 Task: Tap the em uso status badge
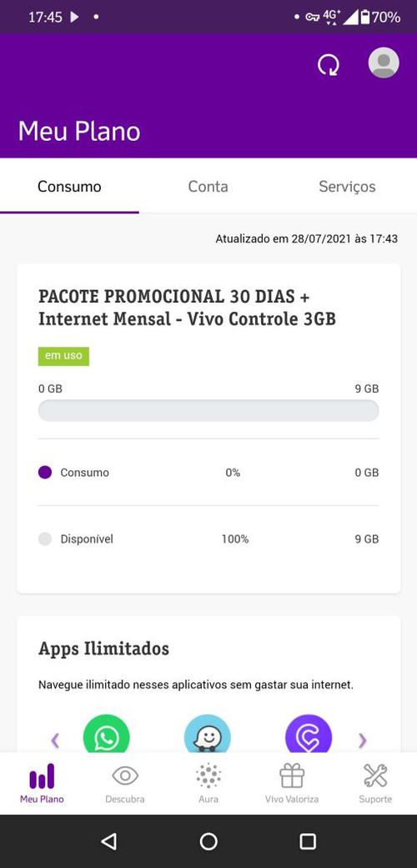click(63, 356)
